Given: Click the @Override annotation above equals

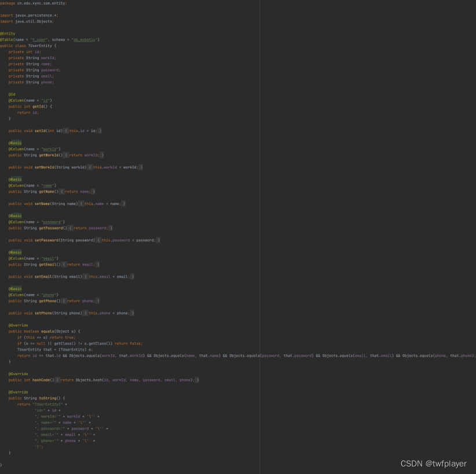Looking at the screenshot, I should [x=18, y=325].
